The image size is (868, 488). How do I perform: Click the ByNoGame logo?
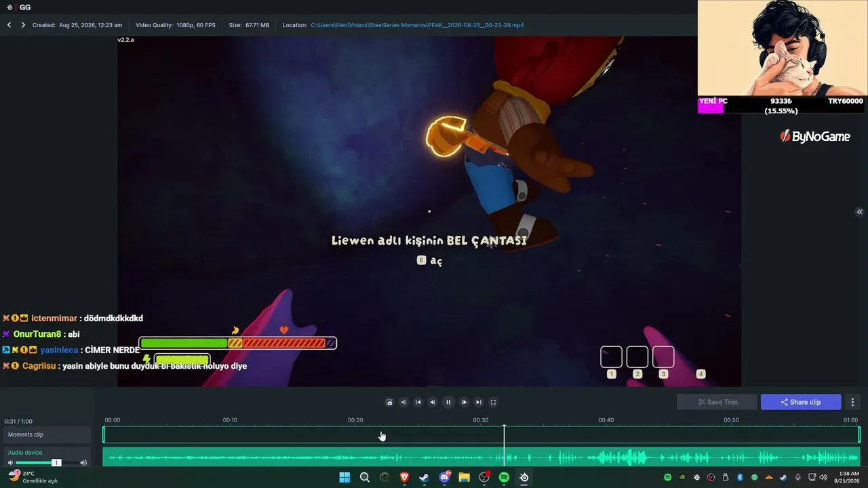[x=814, y=136]
